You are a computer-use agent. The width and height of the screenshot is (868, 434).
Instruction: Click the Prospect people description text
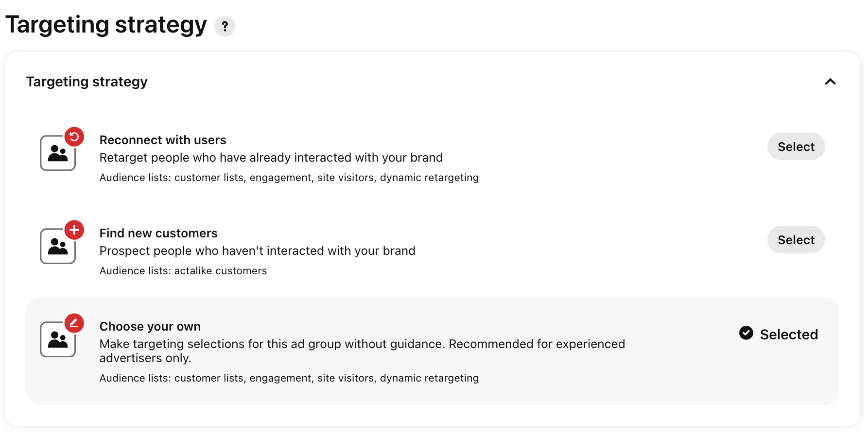click(x=258, y=251)
